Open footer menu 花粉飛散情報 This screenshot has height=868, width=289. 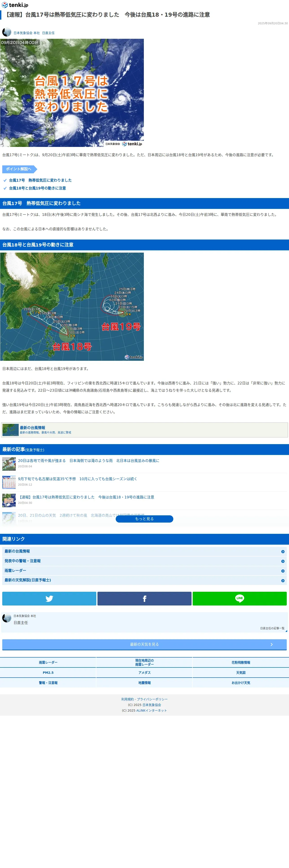coord(241,662)
